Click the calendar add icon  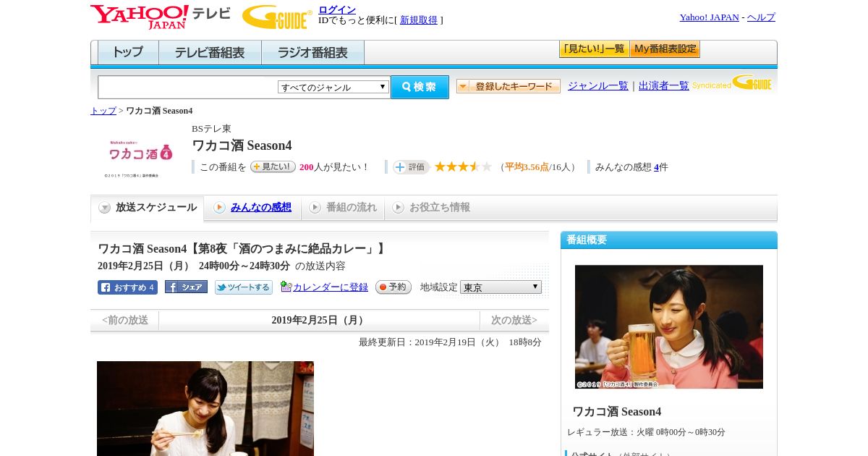286,287
